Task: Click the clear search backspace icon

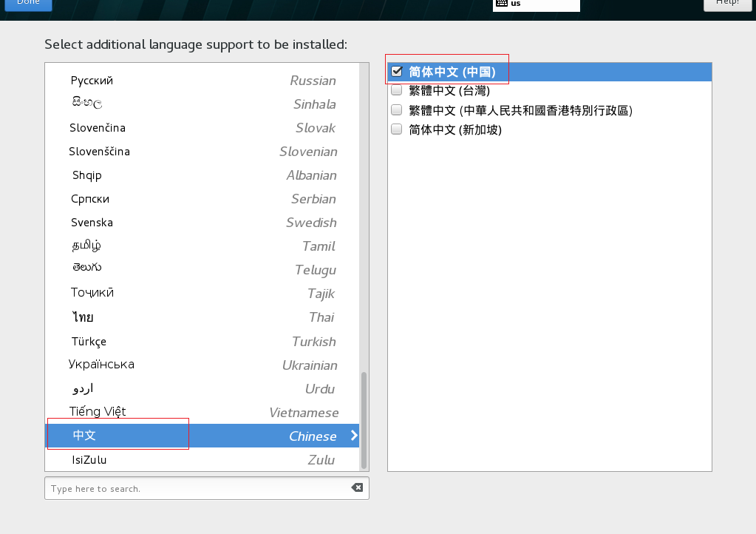Action: pyautogui.click(x=357, y=487)
